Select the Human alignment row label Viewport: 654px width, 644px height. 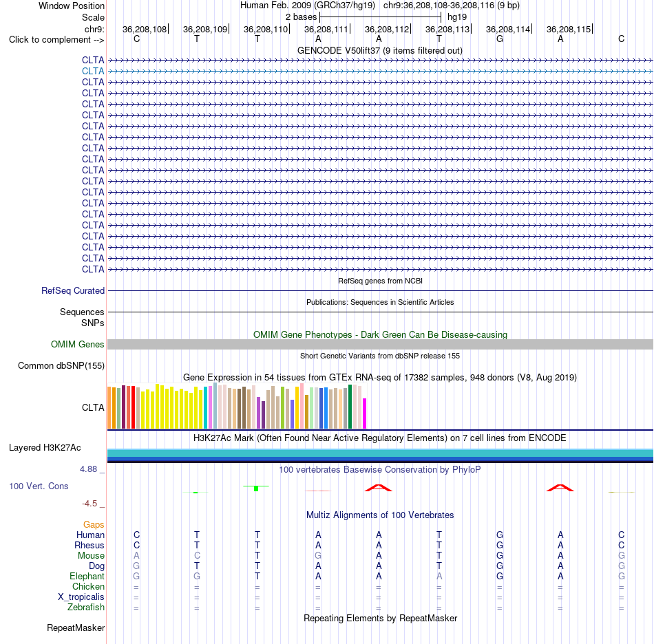[90, 535]
